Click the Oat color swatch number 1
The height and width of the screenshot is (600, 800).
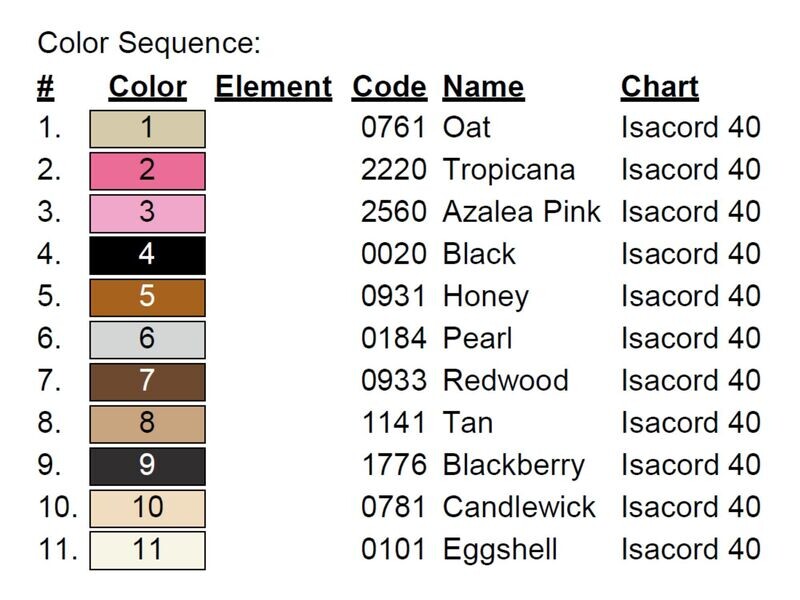[147, 129]
